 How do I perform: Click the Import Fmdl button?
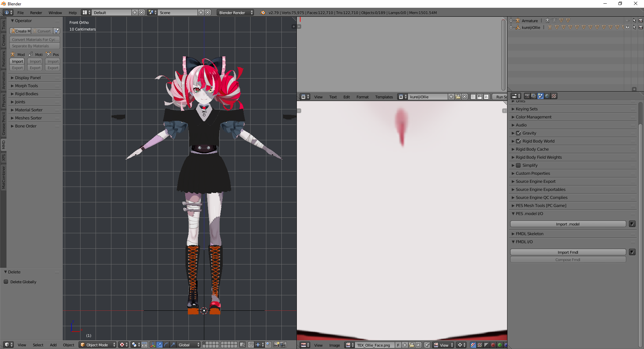pyautogui.click(x=568, y=252)
